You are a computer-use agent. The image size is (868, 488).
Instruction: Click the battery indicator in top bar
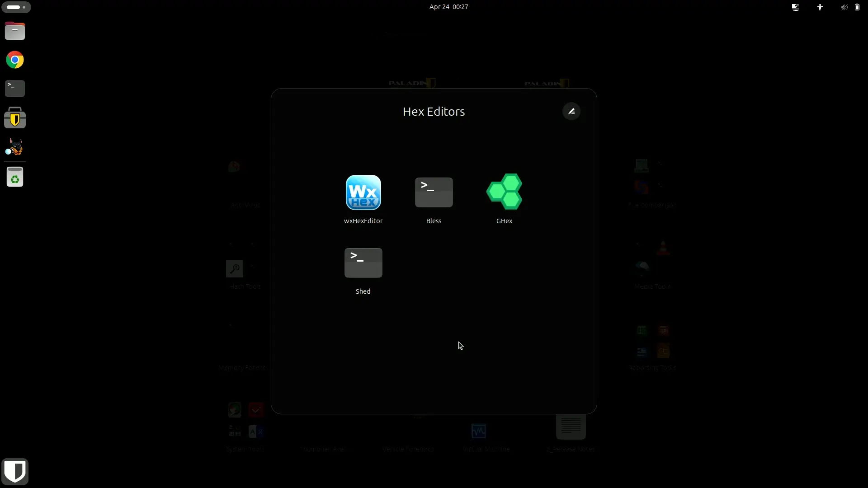(857, 7)
